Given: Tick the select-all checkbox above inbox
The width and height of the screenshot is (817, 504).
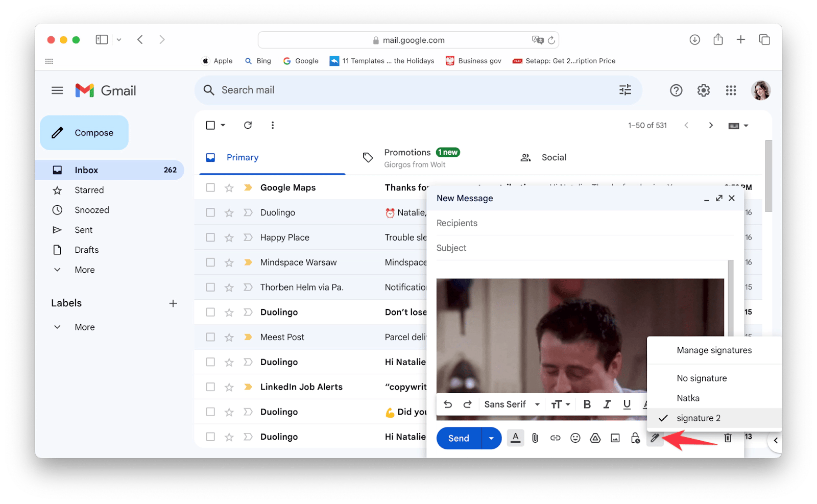Looking at the screenshot, I should pos(210,125).
